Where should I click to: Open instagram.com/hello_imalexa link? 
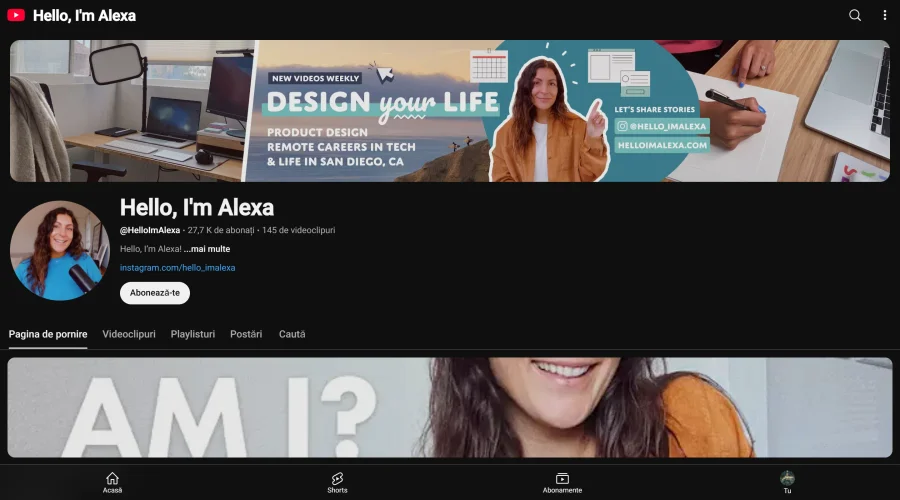177,268
